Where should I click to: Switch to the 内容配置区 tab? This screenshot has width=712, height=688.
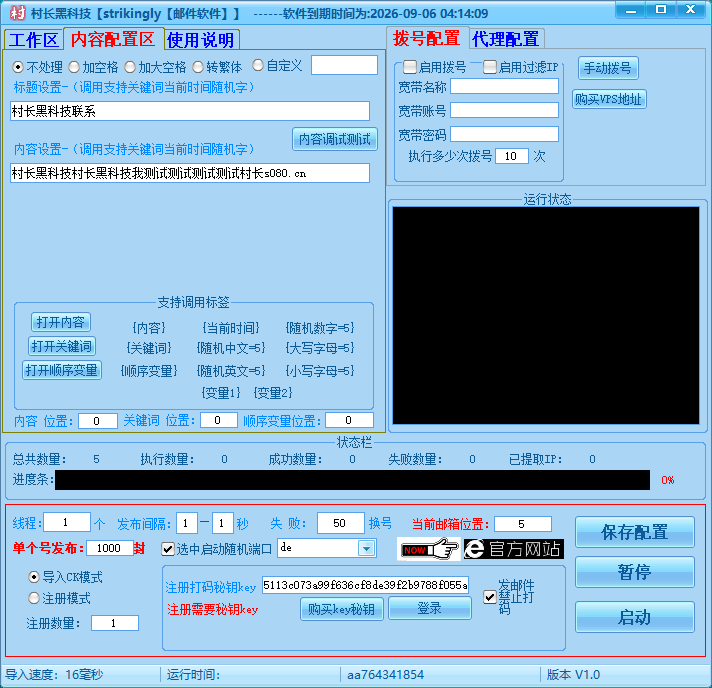tap(113, 39)
